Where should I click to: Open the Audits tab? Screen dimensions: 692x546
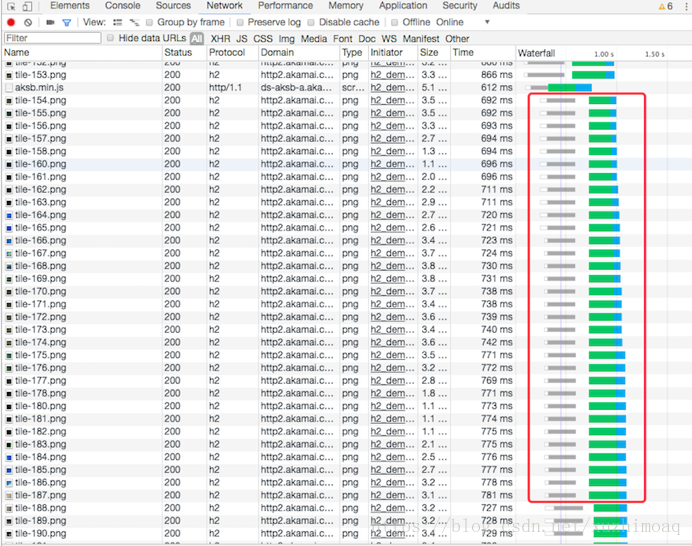pyautogui.click(x=506, y=6)
